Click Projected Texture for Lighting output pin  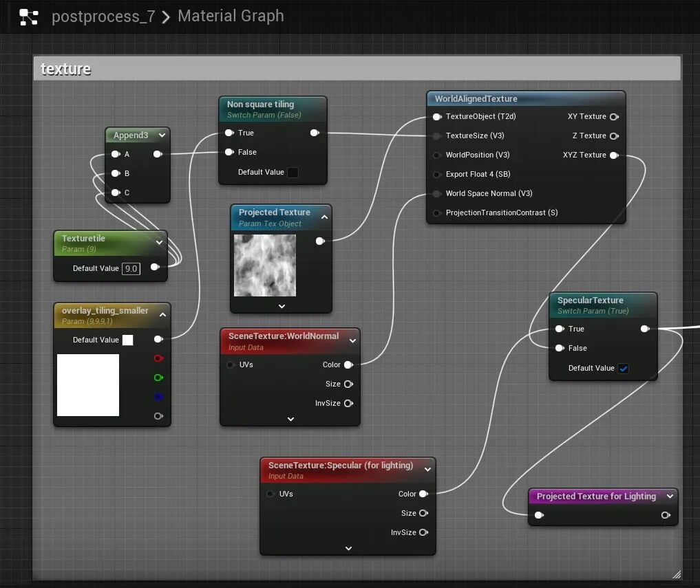(666, 515)
